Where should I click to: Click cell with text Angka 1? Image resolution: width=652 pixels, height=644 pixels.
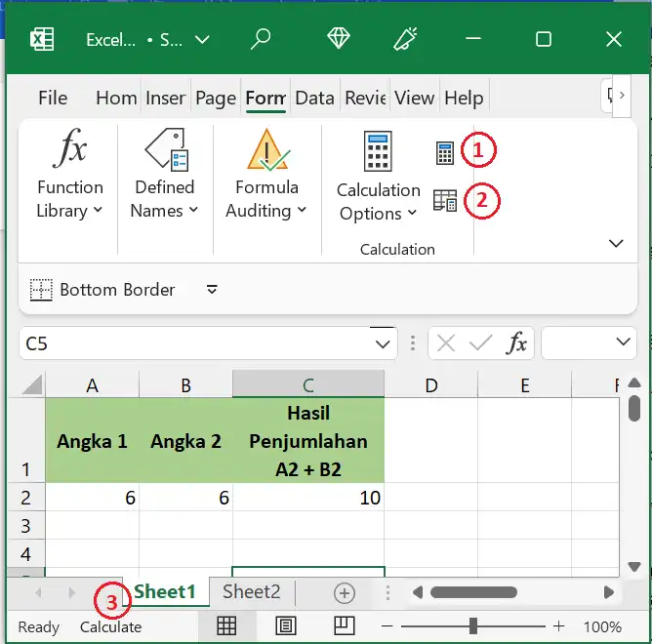(92, 440)
